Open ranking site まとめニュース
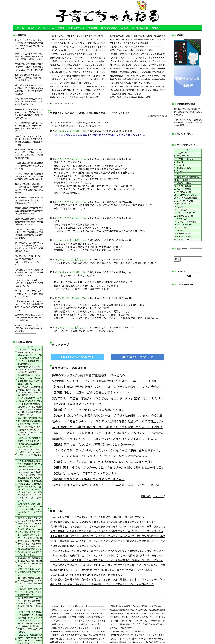This screenshot has height=644, width=215. click(184, 240)
